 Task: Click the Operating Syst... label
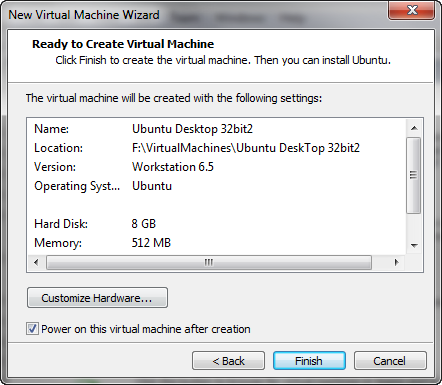pyautogui.click(x=77, y=186)
